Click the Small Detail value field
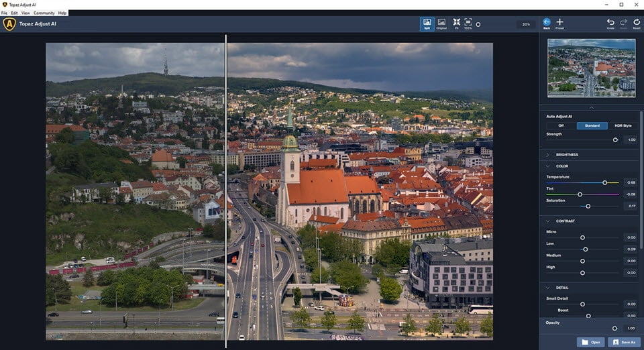 click(631, 304)
